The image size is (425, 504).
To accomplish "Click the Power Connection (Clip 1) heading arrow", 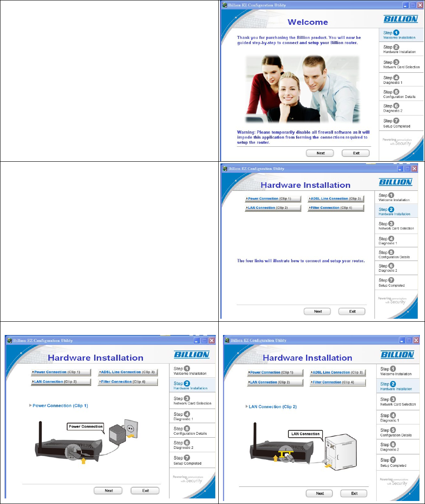I will coord(30,405).
